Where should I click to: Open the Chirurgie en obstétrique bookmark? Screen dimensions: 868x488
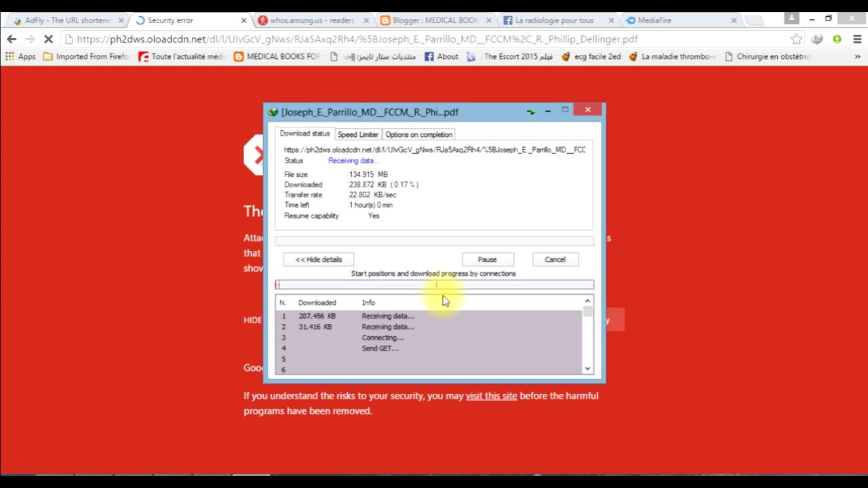[x=767, y=57]
